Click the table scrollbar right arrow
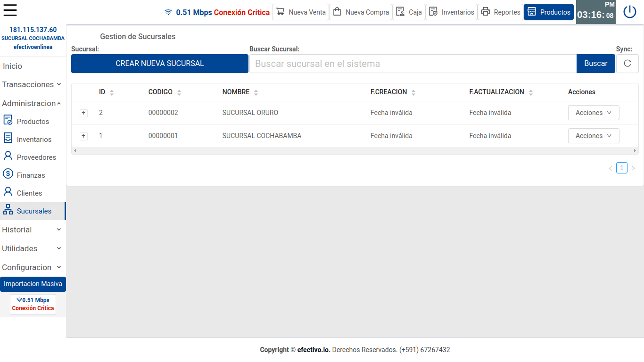Screen dimensions: 644x362 click(635, 151)
